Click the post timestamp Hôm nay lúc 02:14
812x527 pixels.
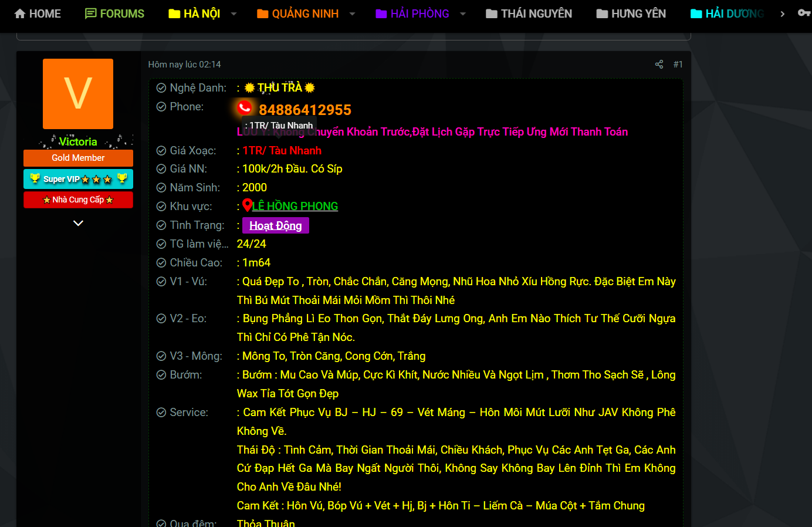[184, 65]
